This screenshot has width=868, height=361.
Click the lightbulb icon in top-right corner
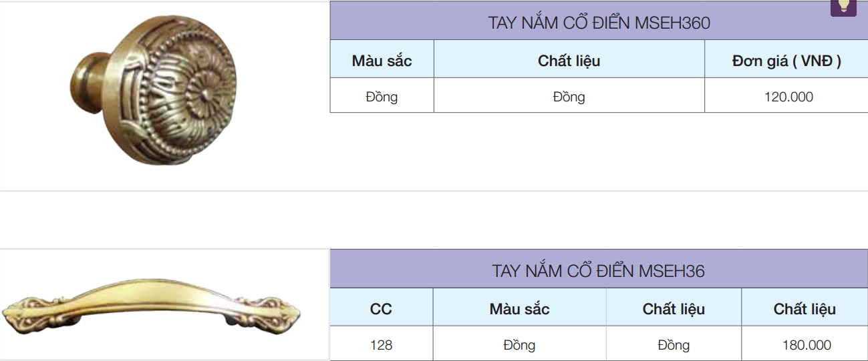pos(843,7)
